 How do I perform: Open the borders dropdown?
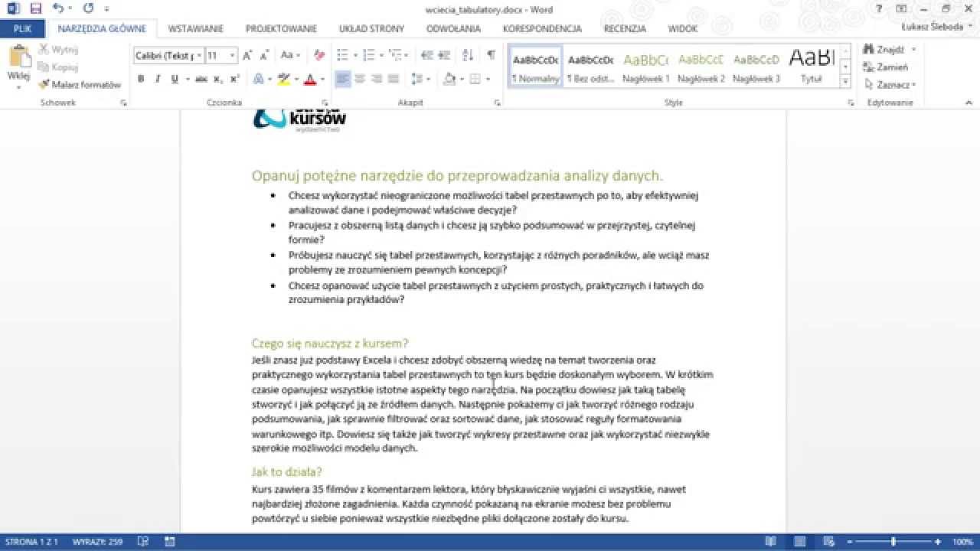click(488, 79)
